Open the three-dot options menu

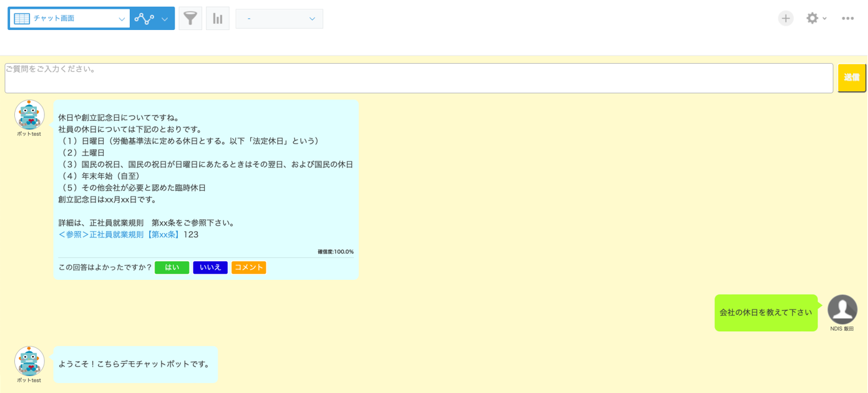point(847,19)
